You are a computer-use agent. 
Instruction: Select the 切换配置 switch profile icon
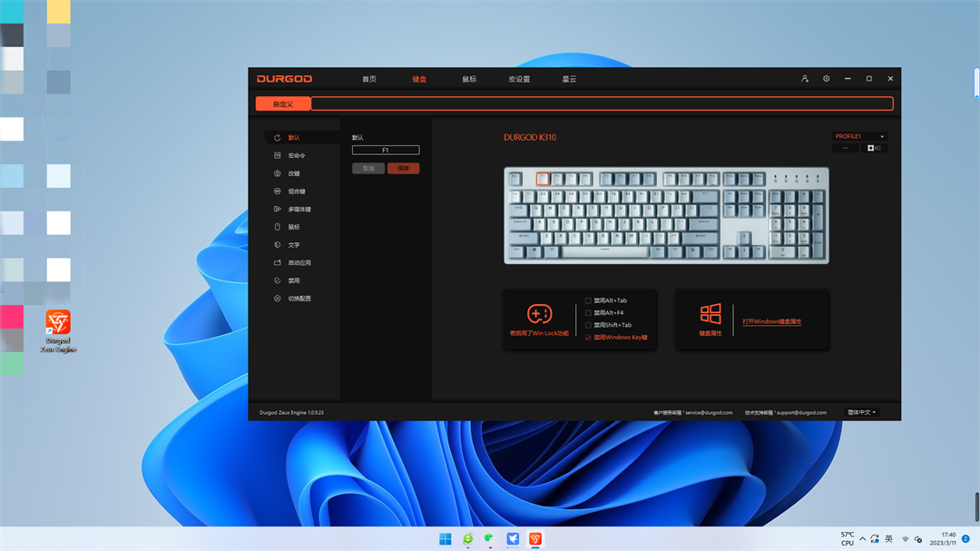tap(277, 299)
